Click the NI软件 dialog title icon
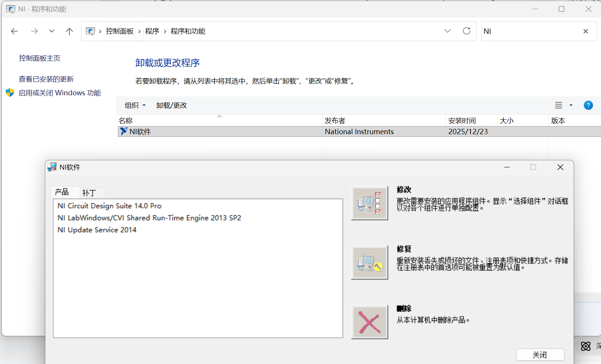 [x=52, y=167]
